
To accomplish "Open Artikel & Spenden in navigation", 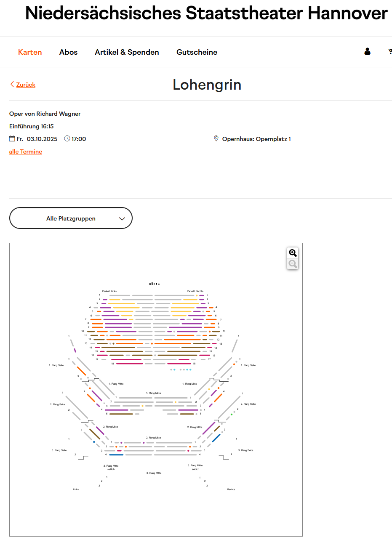I will pyautogui.click(x=127, y=52).
